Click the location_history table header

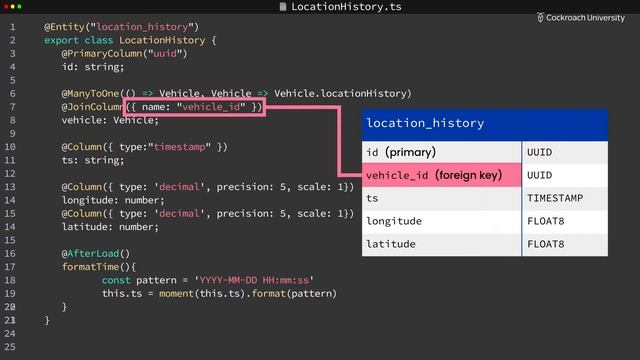click(x=485, y=124)
